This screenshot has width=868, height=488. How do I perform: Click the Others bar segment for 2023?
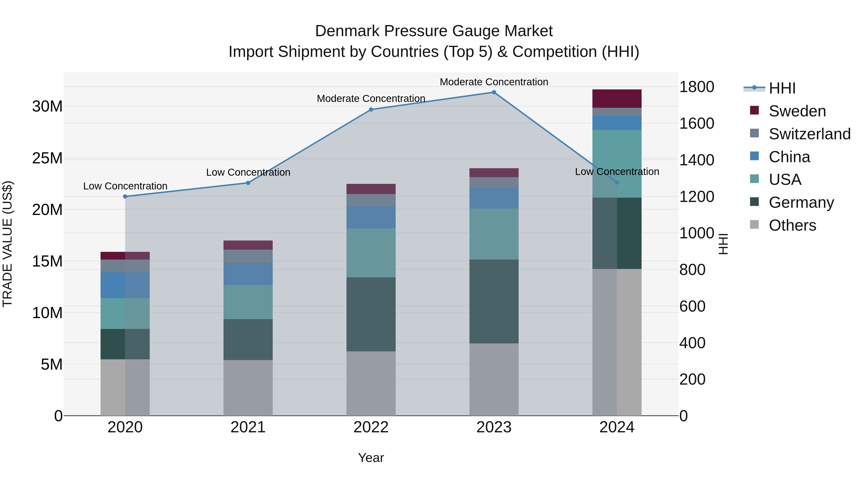[x=494, y=380]
